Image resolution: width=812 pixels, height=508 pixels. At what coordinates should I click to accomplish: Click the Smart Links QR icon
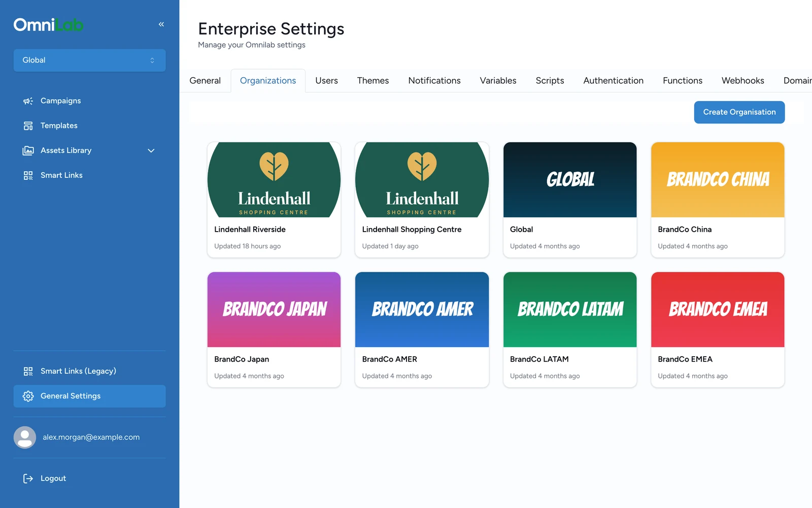tap(28, 176)
